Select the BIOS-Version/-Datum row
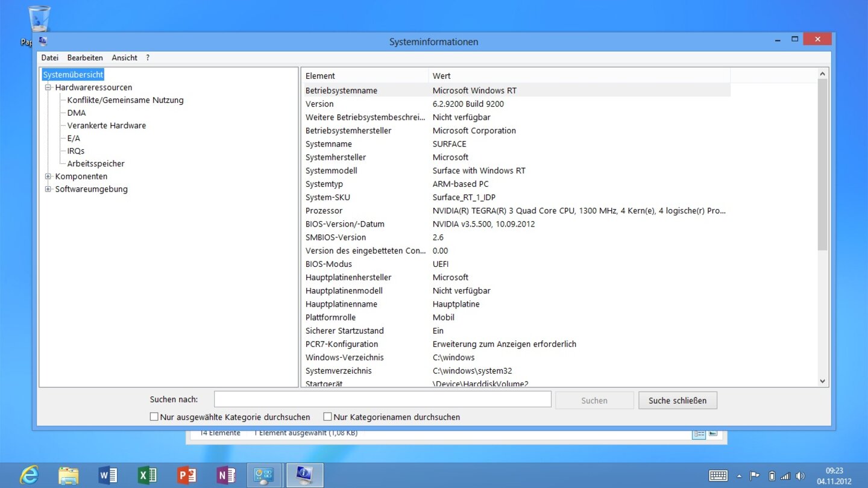This screenshot has height=488, width=868. pyautogui.click(x=516, y=224)
